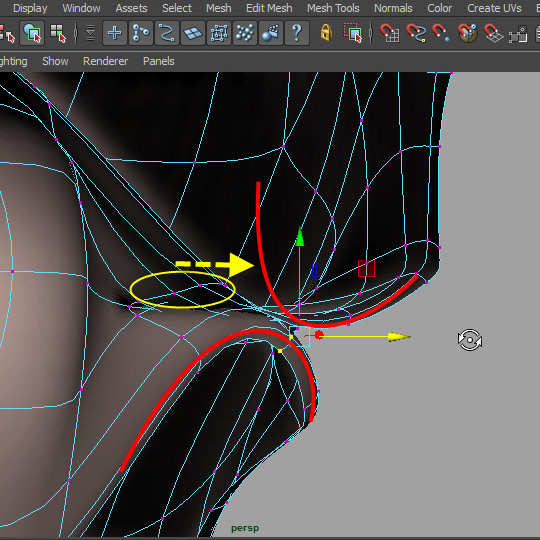Open the Renderer panel menu
540x540 pixels.
point(105,61)
